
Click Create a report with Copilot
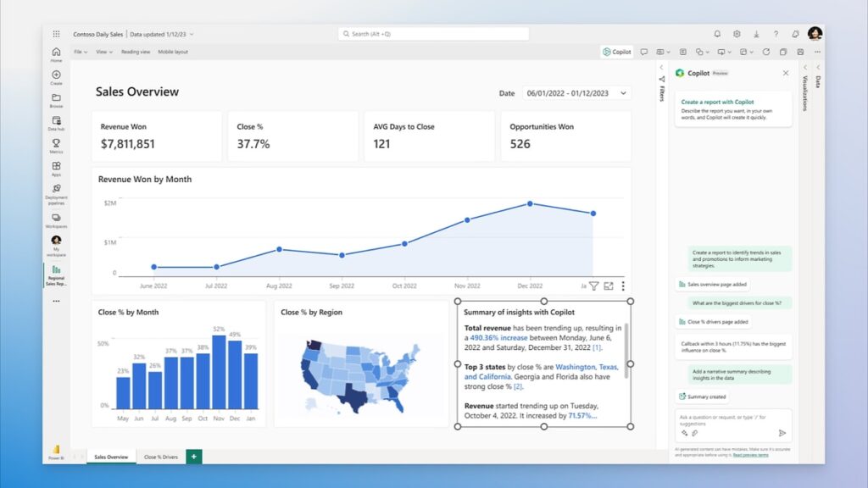pyautogui.click(x=733, y=109)
